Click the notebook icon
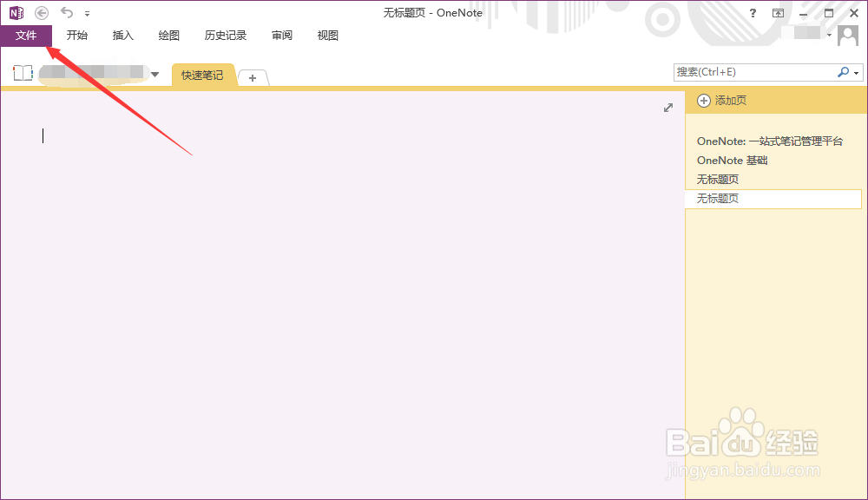Viewport: 868px width, 500px height. pyautogui.click(x=23, y=73)
